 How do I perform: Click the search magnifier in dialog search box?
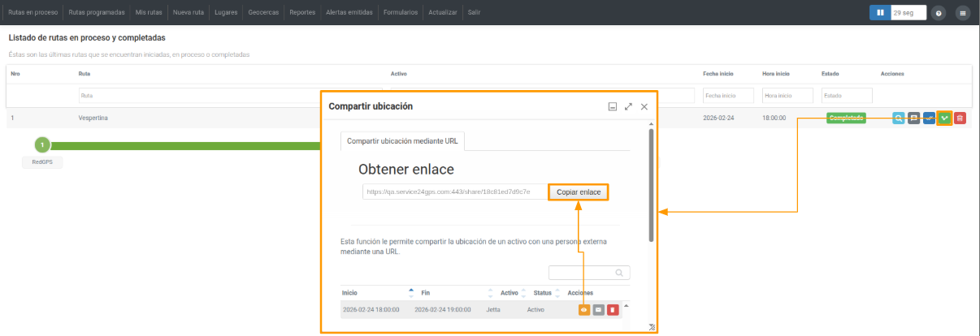tap(619, 274)
